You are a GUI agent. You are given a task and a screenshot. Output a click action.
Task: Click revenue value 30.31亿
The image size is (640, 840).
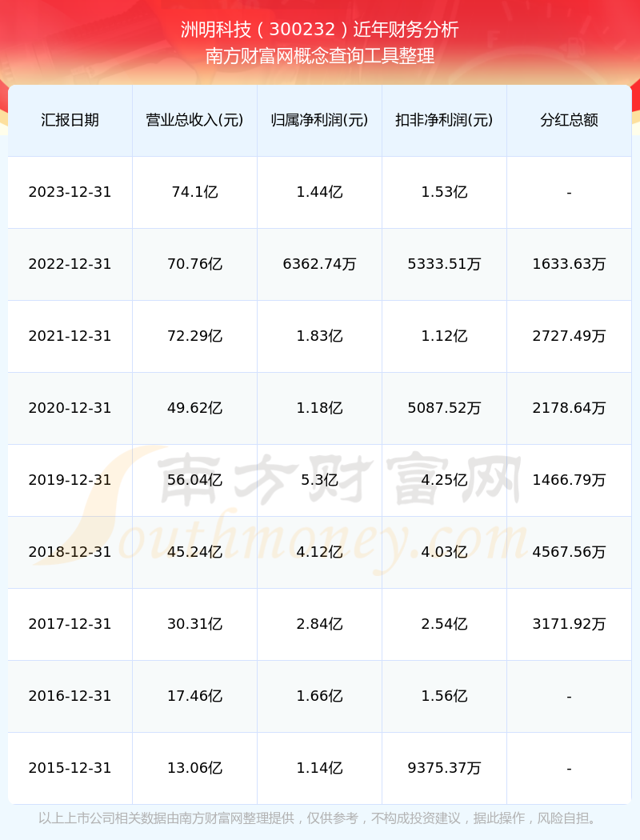[x=195, y=624]
